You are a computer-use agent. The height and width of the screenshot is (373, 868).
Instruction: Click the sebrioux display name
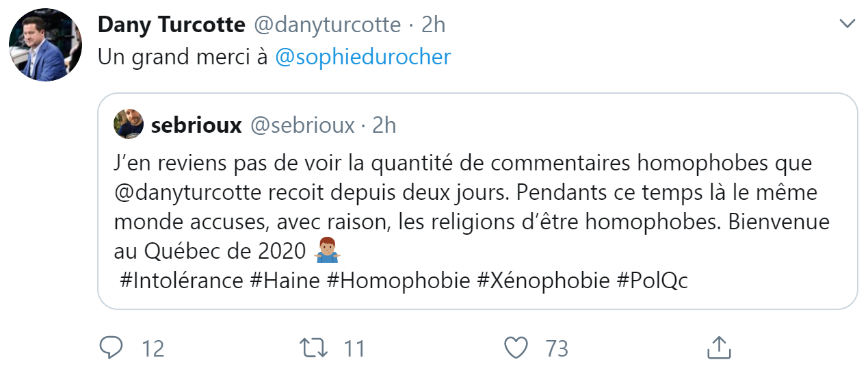click(196, 125)
